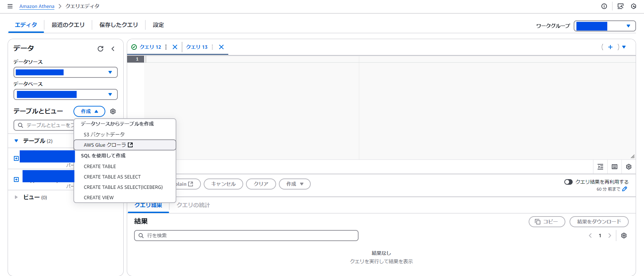
Task: Close the クエリ 13 tab
Action: click(x=221, y=47)
